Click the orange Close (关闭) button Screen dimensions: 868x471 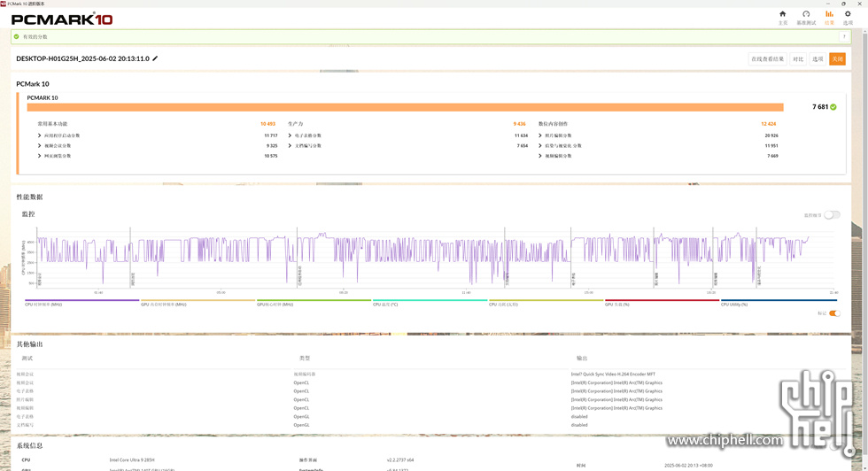(837, 58)
